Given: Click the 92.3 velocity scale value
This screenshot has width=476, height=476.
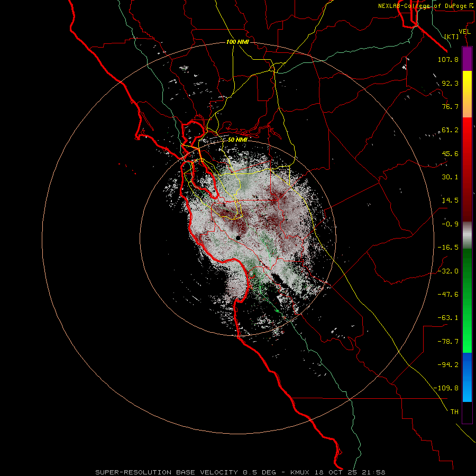Looking at the screenshot, I should pos(450,83).
